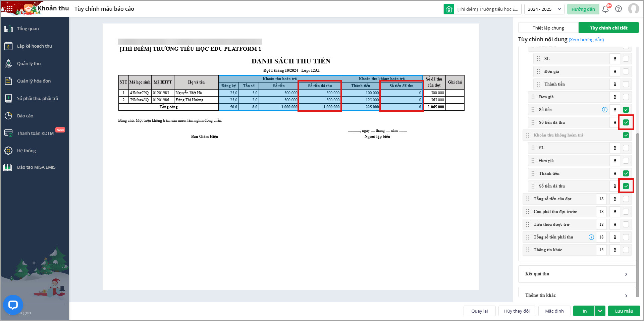Open the 2024 - 2025 school year dropdown

pyautogui.click(x=544, y=9)
